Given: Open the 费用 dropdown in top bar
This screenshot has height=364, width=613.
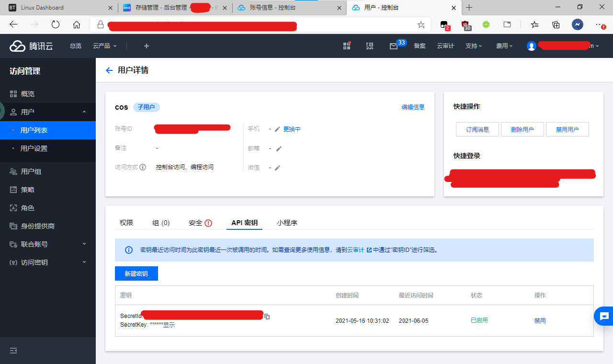Looking at the screenshot, I should click(x=504, y=46).
